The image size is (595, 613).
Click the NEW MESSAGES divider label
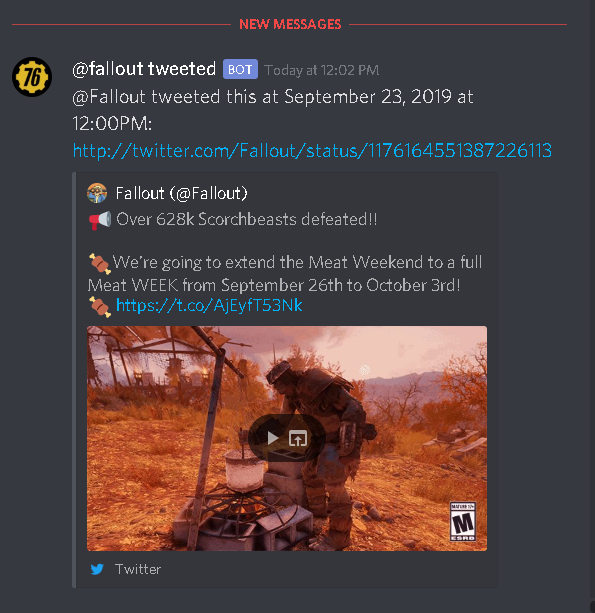[290, 24]
